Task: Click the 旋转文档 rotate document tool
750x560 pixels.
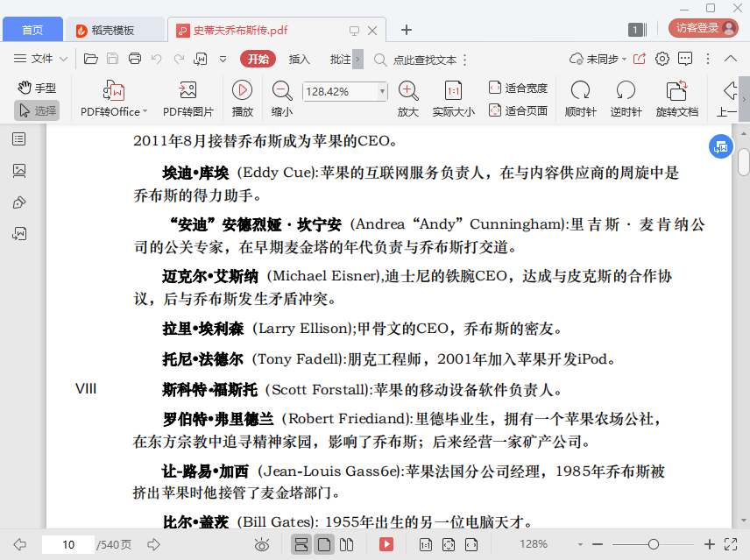Action: (x=676, y=98)
